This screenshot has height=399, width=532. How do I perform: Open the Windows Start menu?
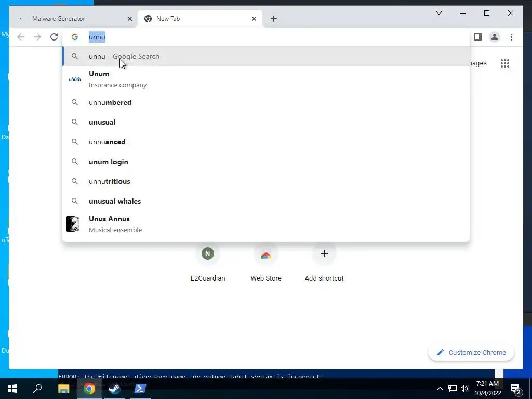(x=12, y=389)
